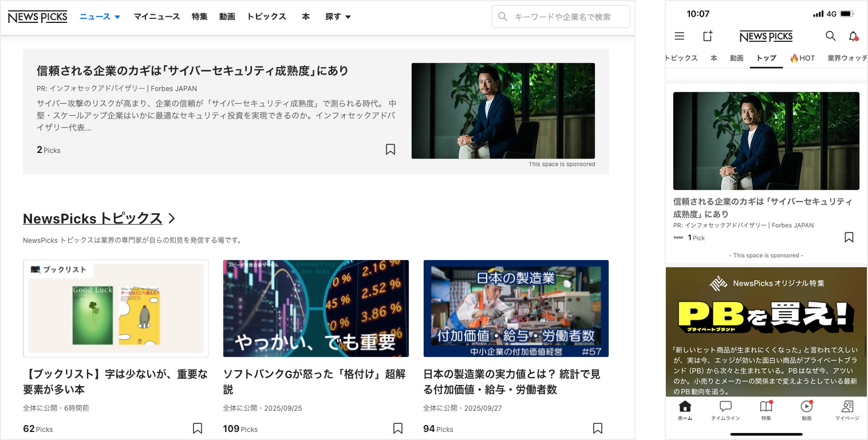Click the desktop NewsPicks logo

tap(38, 17)
